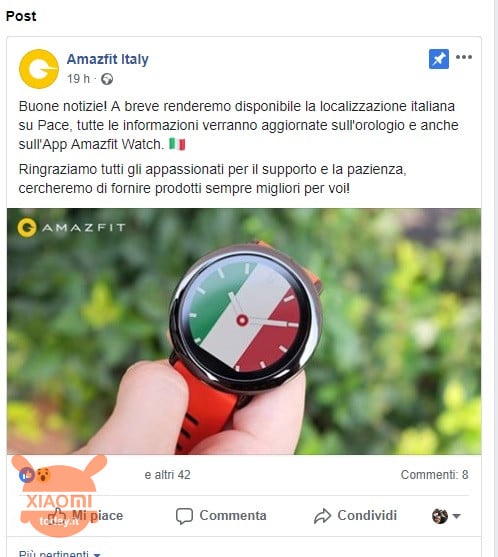This screenshot has height=557, width=498.
Task: Open the 'Commenti: 8' comments link
Action: pos(434,475)
